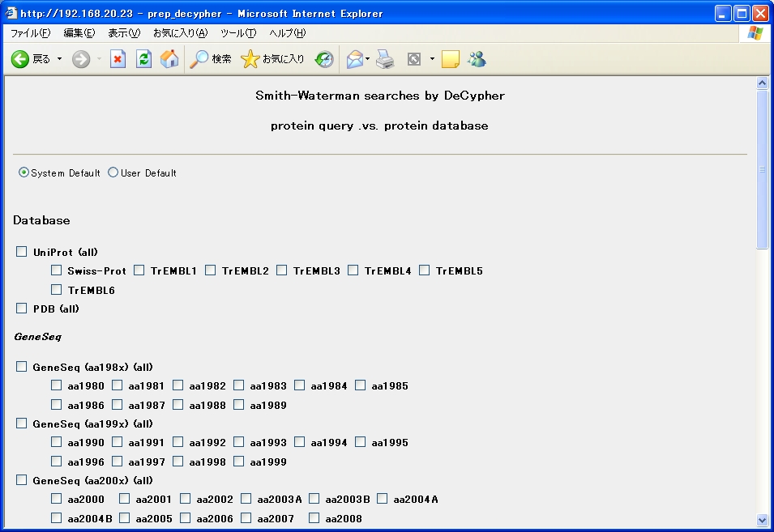Tick the aa1999 checkbox
This screenshot has height=532, width=774.
click(238, 461)
